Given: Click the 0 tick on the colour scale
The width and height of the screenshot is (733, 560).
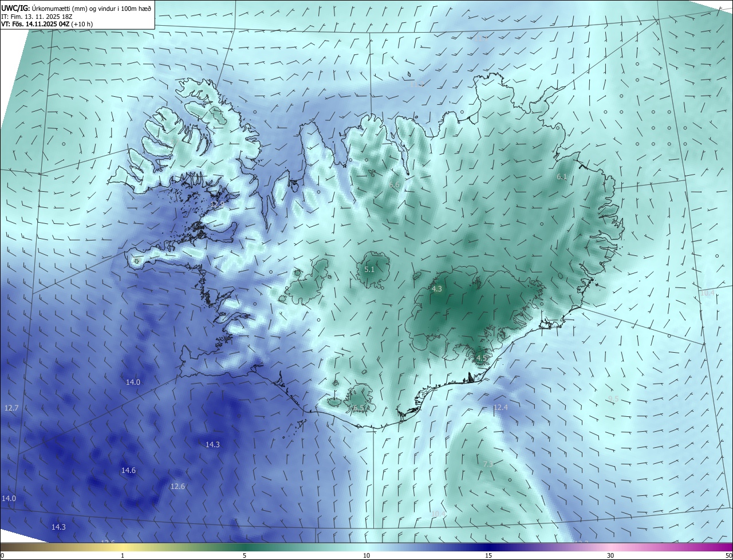Looking at the screenshot, I should [x=2, y=556].
